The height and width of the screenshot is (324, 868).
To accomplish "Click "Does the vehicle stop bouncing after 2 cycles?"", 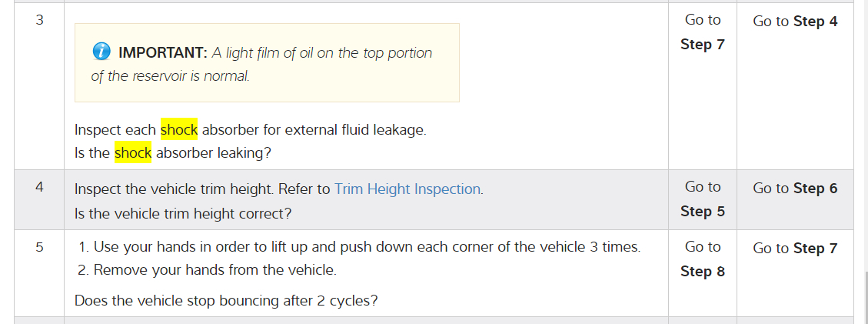I will pyautogui.click(x=226, y=300).
